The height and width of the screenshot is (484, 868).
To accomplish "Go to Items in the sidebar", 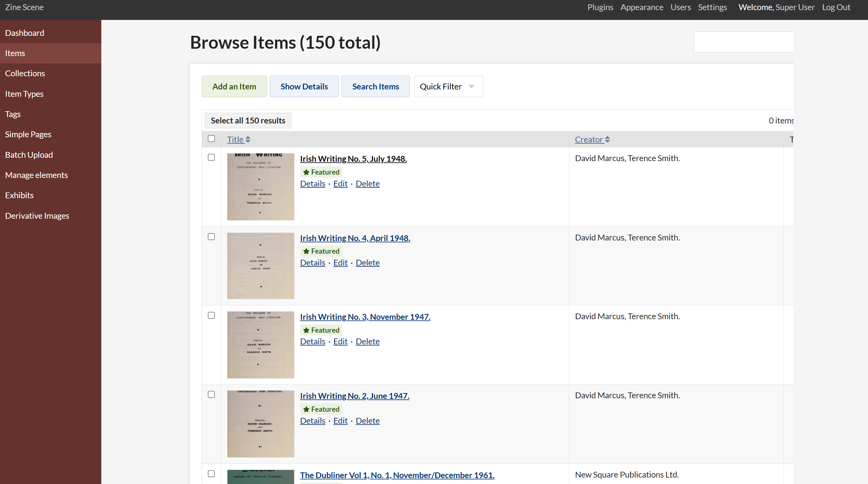I will [x=51, y=53].
